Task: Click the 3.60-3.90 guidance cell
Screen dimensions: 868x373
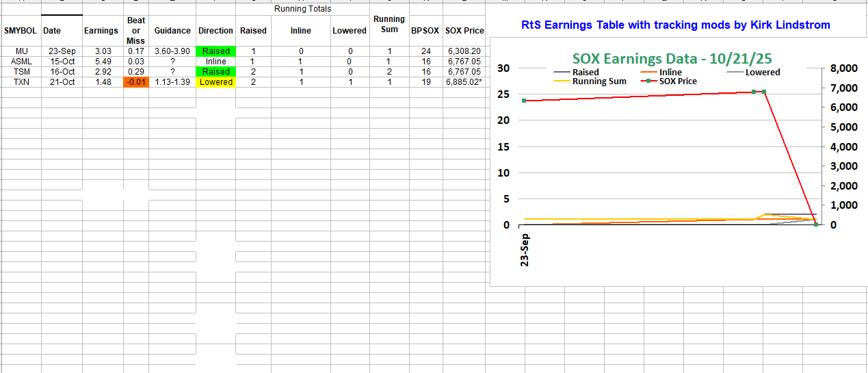Action: point(172,51)
